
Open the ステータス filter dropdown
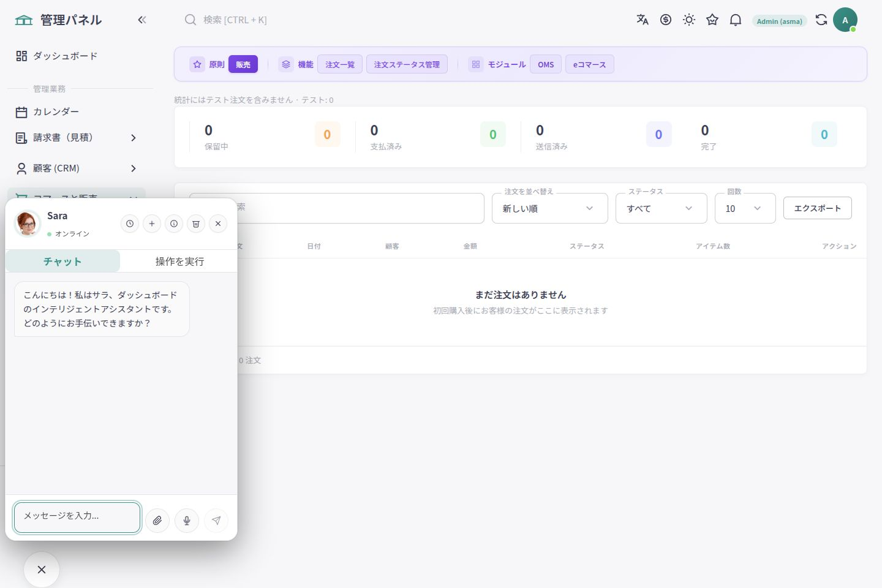point(661,208)
